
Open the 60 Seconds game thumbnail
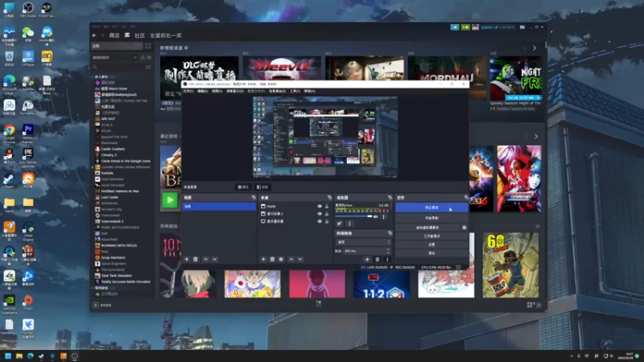510,265
